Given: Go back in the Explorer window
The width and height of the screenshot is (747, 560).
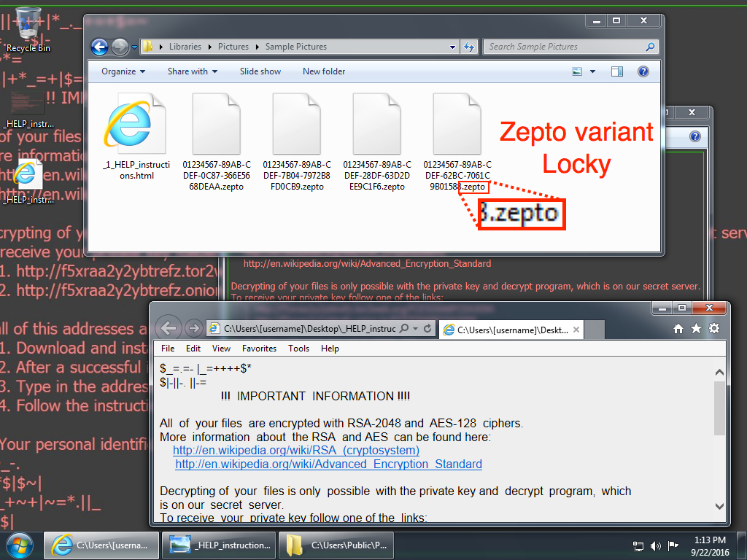Looking at the screenshot, I should click(99, 47).
